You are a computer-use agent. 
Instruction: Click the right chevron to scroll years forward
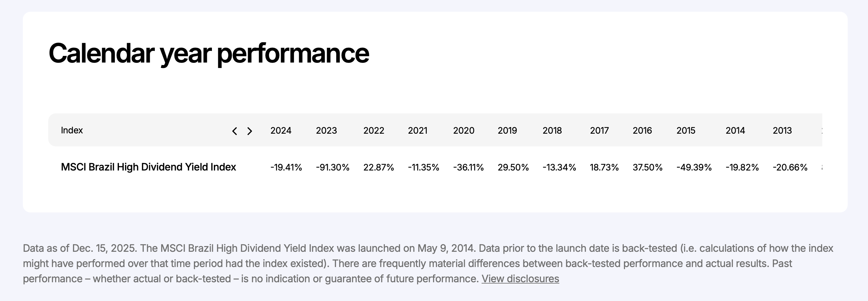click(250, 131)
